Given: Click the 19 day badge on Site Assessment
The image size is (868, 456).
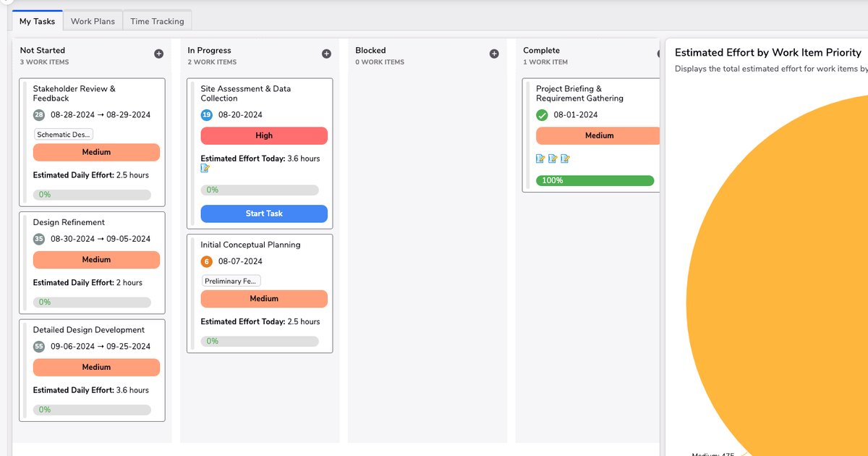Looking at the screenshot, I should 207,115.
